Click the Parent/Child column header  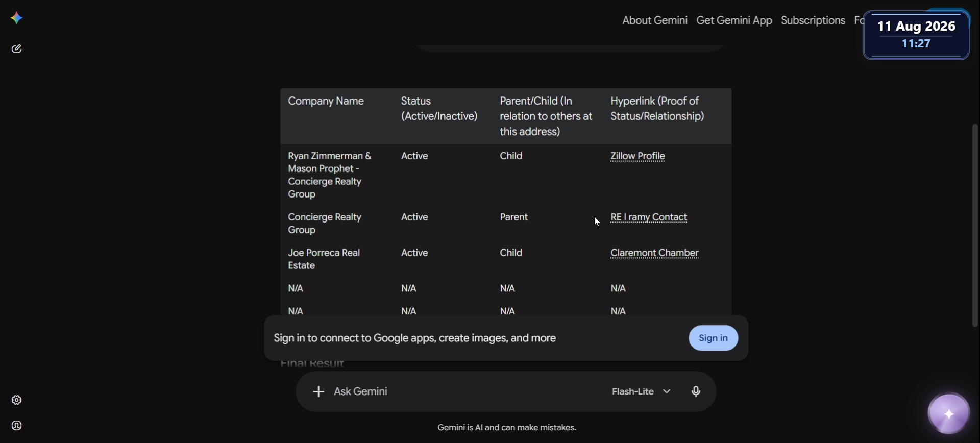point(546,116)
